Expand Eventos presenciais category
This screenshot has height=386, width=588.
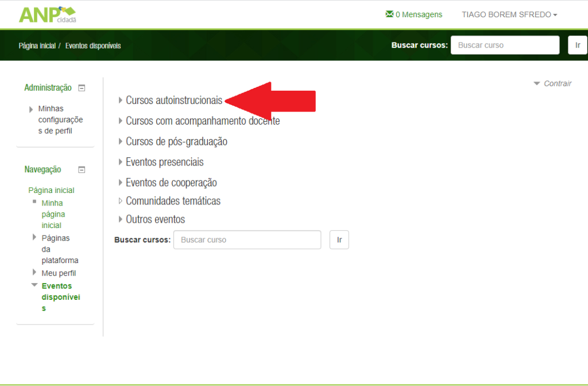coord(164,162)
